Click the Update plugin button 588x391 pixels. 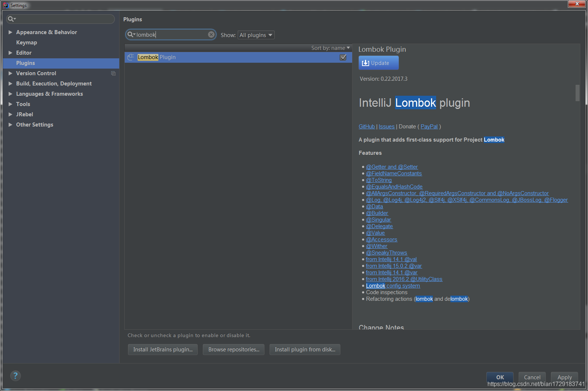coord(379,63)
